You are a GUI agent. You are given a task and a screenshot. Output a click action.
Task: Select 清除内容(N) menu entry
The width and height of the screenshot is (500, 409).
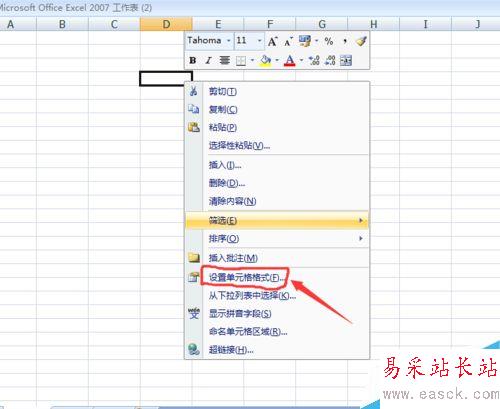(x=277, y=201)
